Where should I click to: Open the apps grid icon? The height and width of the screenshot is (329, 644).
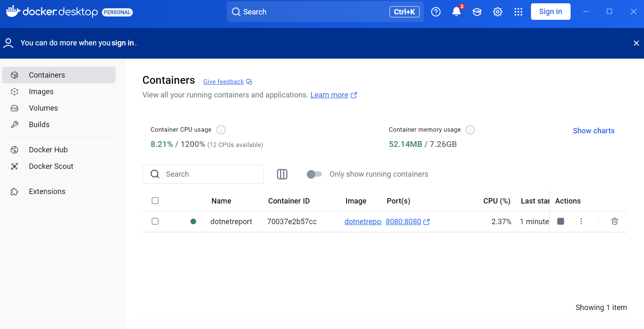tap(518, 12)
